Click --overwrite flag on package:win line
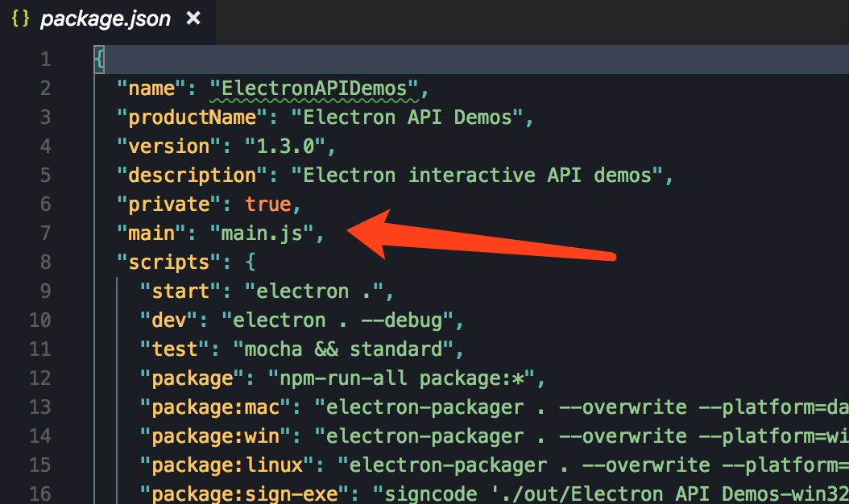Image resolution: width=849 pixels, height=504 pixels. (x=623, y=436)
